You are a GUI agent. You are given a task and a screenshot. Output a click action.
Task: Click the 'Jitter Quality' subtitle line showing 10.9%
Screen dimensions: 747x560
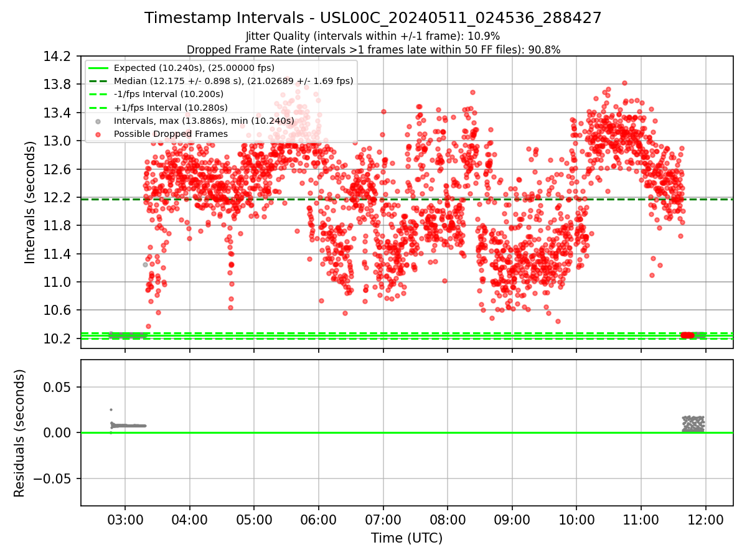click(373, 36)
